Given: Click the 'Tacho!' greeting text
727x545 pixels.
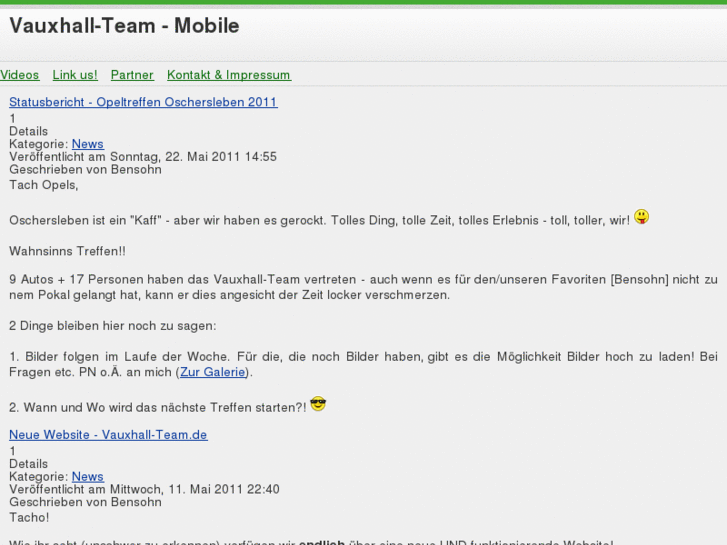Looking at the screenshot, I should coord(29,518).
